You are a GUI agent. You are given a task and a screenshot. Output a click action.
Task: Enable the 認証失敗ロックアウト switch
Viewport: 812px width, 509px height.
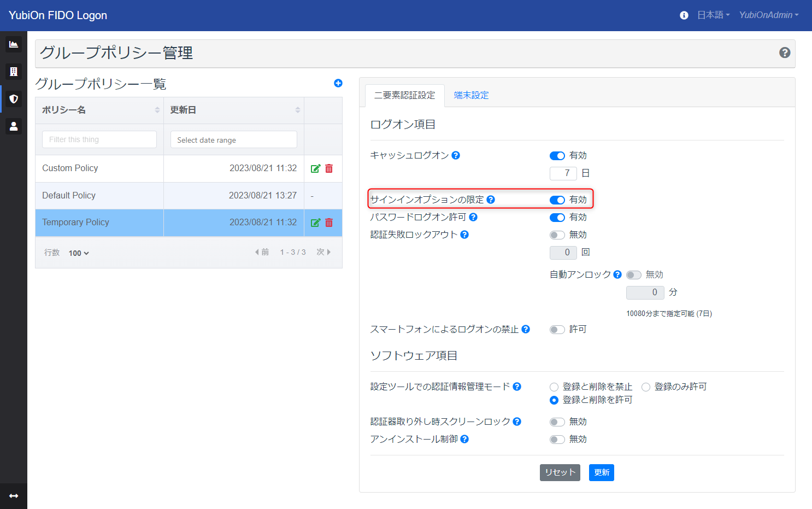tap(557, 235)
